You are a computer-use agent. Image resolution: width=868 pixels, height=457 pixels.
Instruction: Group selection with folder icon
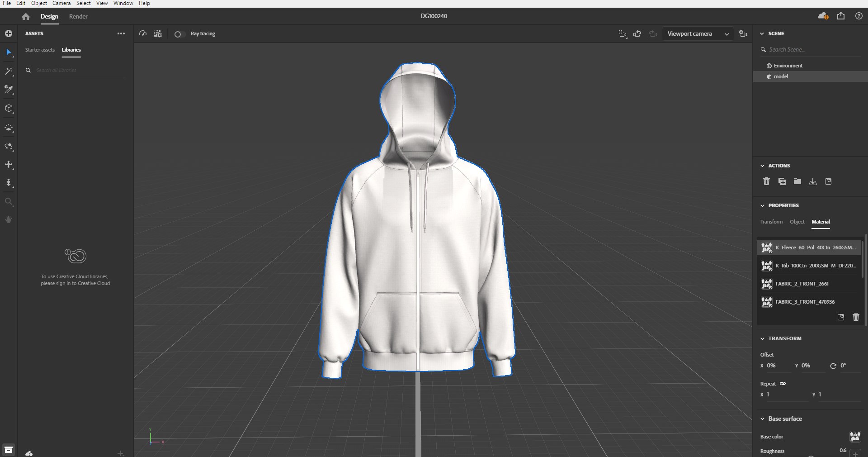coord(797,181)
